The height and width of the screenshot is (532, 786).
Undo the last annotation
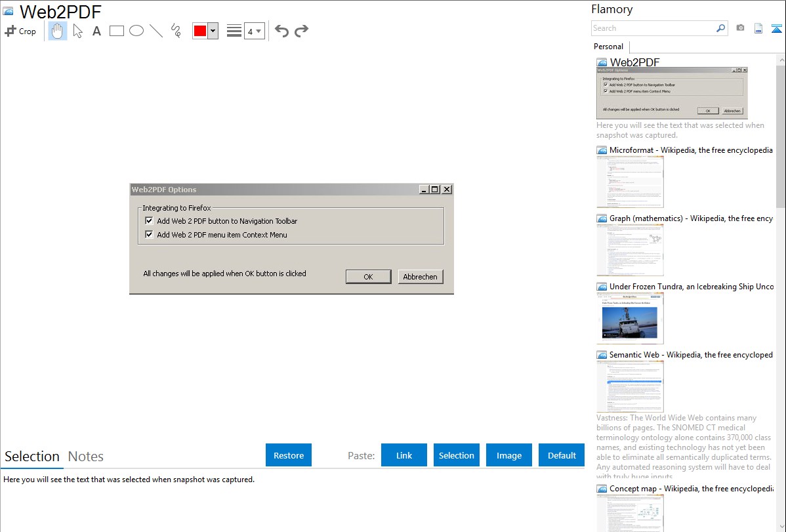pyautogui.click(x=281, y=31)
